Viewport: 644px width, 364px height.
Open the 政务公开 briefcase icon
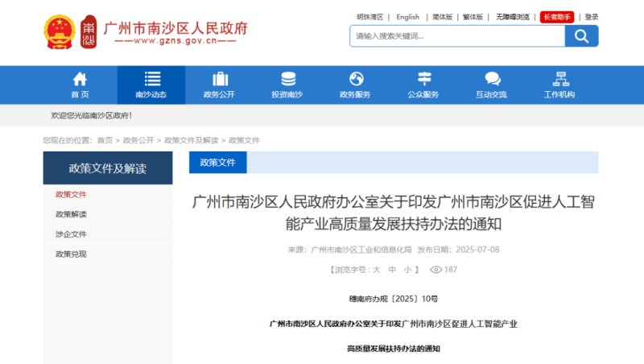[220, 79]
